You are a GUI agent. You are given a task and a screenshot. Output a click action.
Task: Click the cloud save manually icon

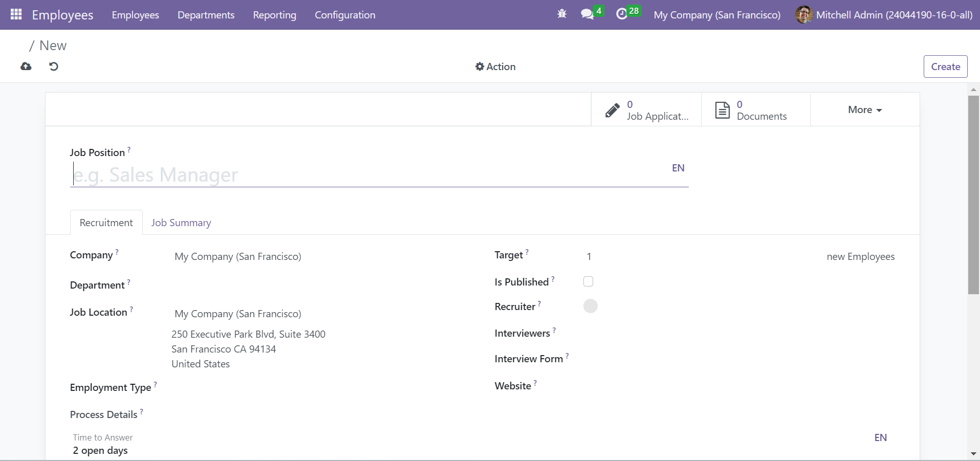click(26, 67)
